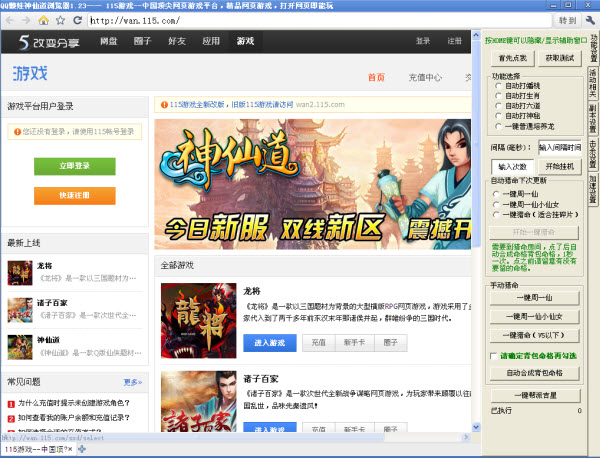Tick the 请确定背包命格再勾选 checkbox
Screen dimensions: 600x459
click(x=494, y=356)
